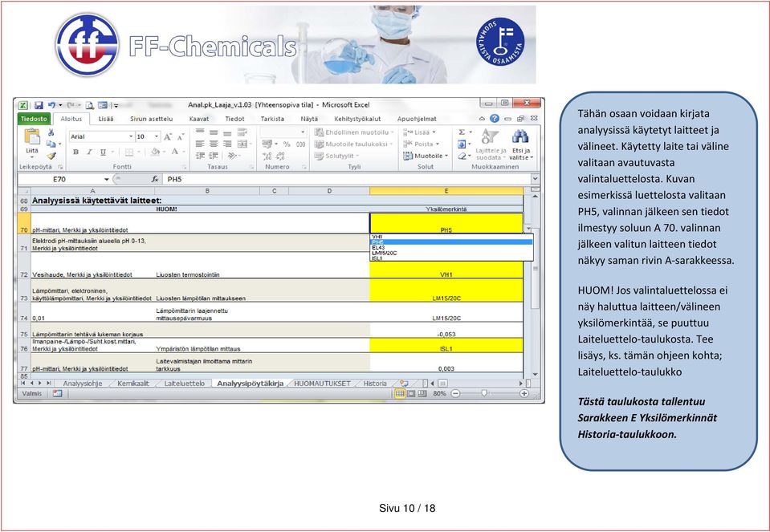
Task: Align text left in Tasaus group
Action: [x=200, y=144]
